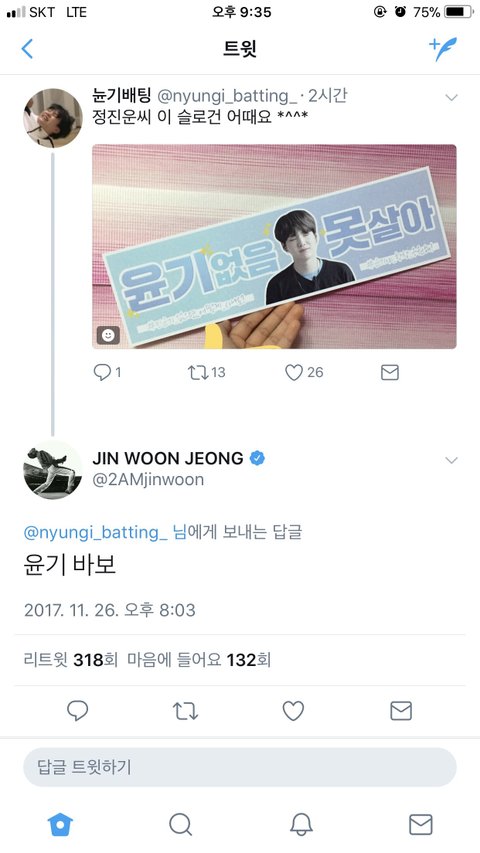
Task: Retweet the tweet with 13 retweets
Action: coord(195,372)
